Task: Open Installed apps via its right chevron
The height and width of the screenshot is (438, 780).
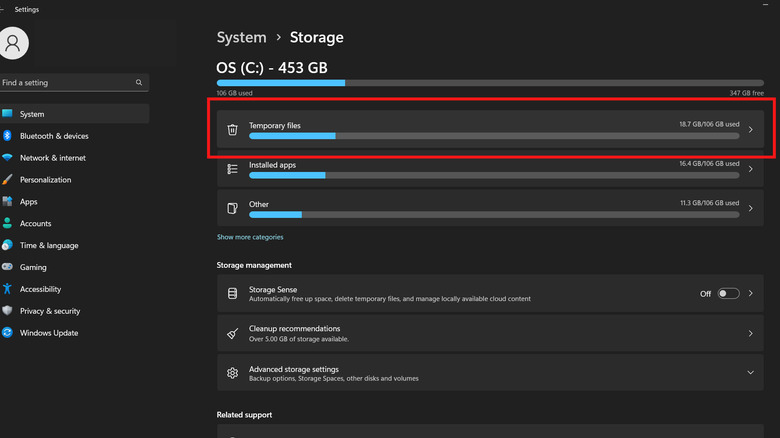Action: (751, 169)
